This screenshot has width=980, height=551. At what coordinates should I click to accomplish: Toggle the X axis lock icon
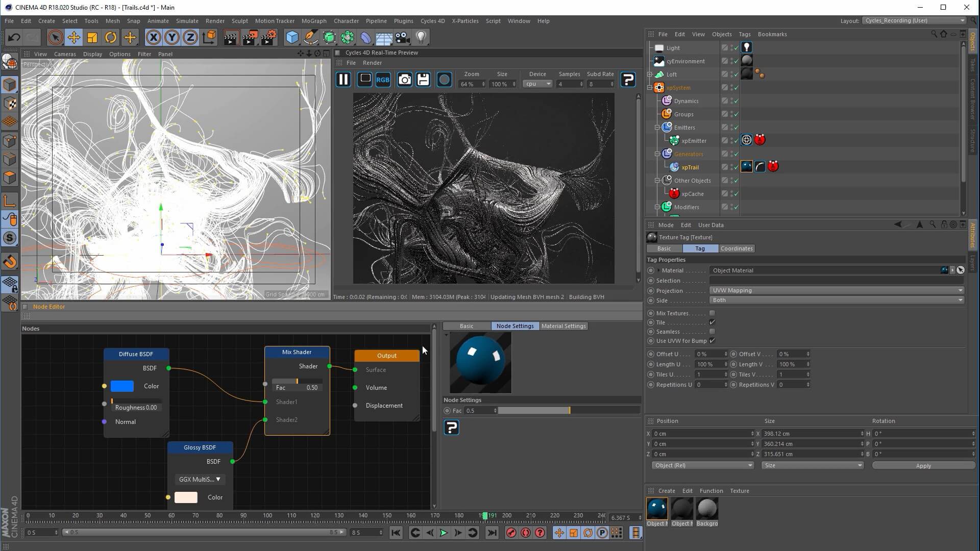click(x=153, y=37)
